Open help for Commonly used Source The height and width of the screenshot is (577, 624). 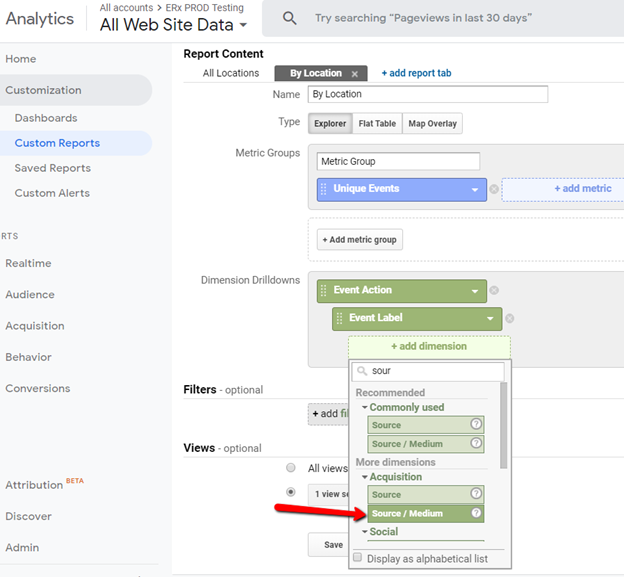[x=476, y=424]
